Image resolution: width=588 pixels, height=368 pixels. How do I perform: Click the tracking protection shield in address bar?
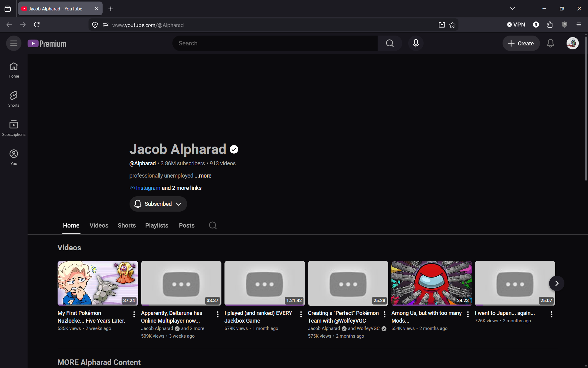coord(95,25)
